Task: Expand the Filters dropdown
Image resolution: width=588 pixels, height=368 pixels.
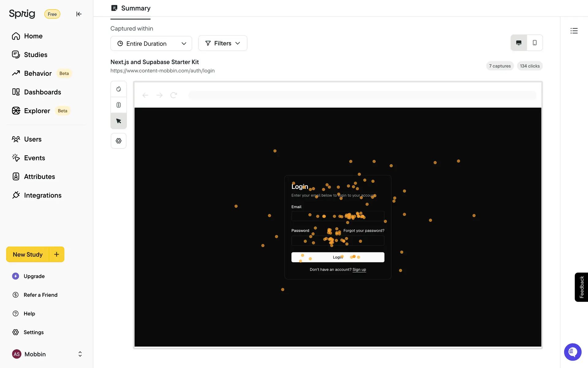Action: pyautogui.click(x=223, y=43)
